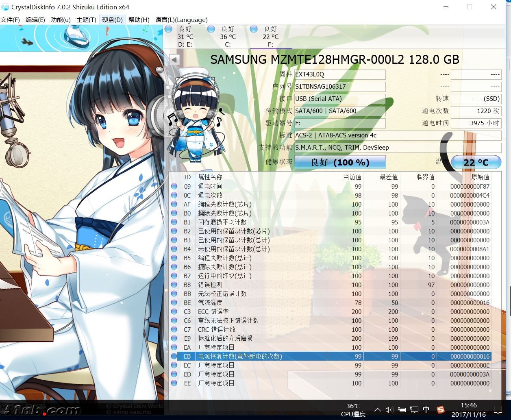Select the D: E: disk at 31 °C

(x=185, y=37)
